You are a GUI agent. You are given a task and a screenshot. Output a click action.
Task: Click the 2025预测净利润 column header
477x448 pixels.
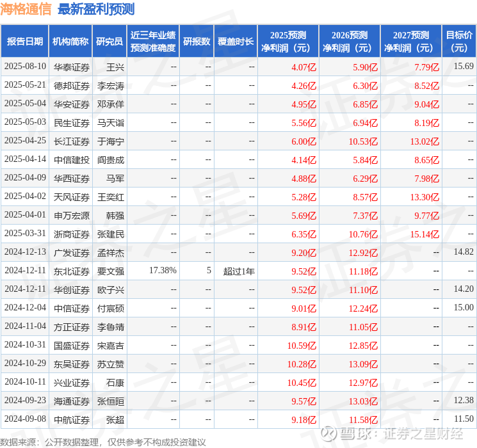pos(288,42)
